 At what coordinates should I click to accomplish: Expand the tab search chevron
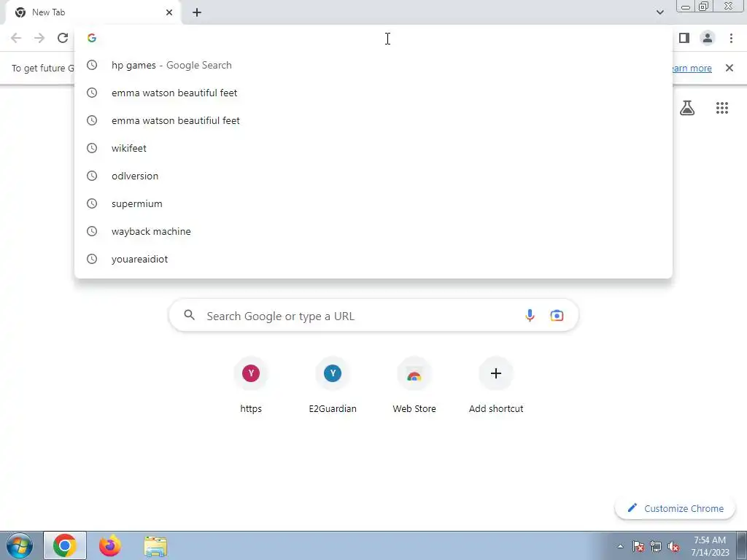[659, 12]
